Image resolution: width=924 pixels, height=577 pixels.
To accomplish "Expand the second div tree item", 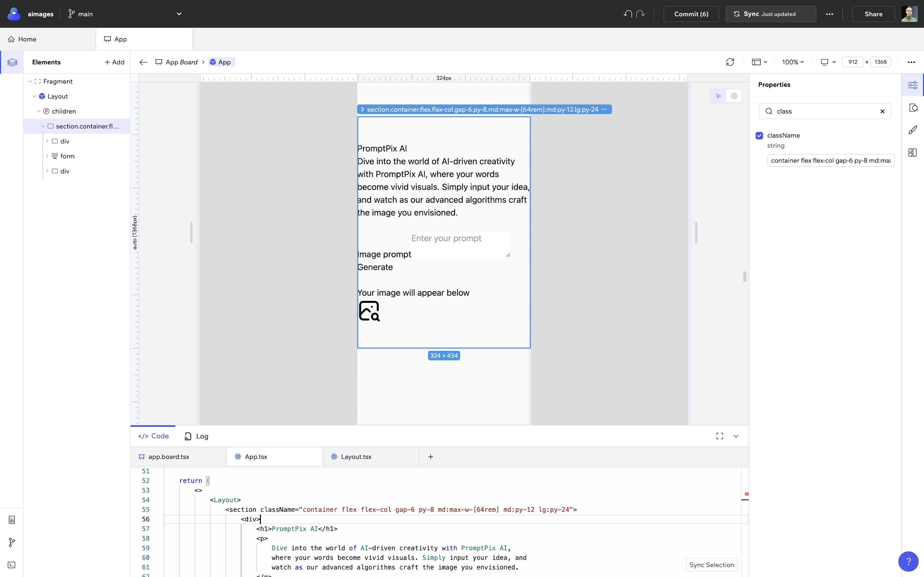I will (47, 171).
